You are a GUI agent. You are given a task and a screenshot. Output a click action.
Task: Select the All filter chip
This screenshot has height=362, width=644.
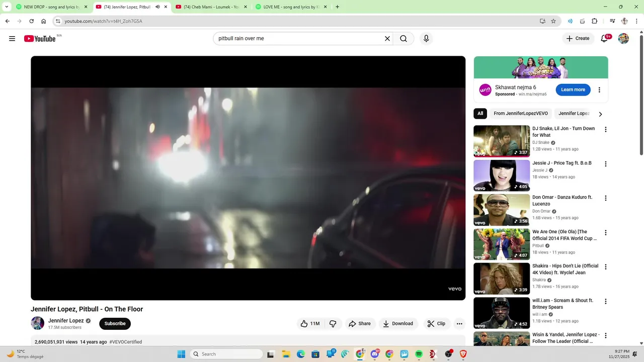(480, 114)
